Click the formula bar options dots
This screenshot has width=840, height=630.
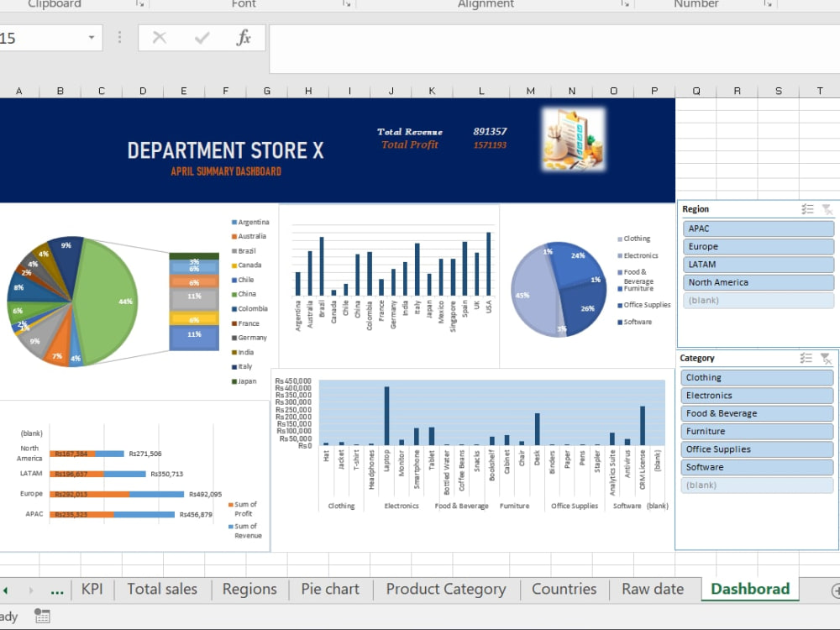(119, 37)
